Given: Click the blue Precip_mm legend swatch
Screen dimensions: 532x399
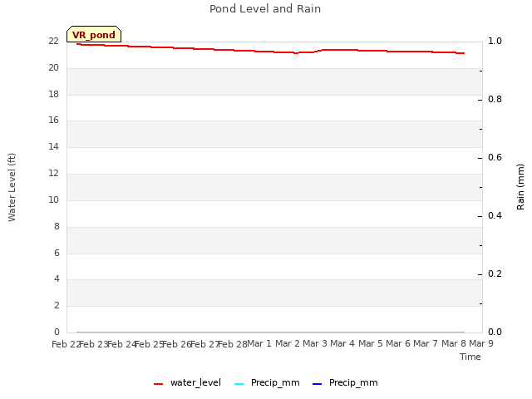Looking at the screenshot, I should tap(317, 384).
